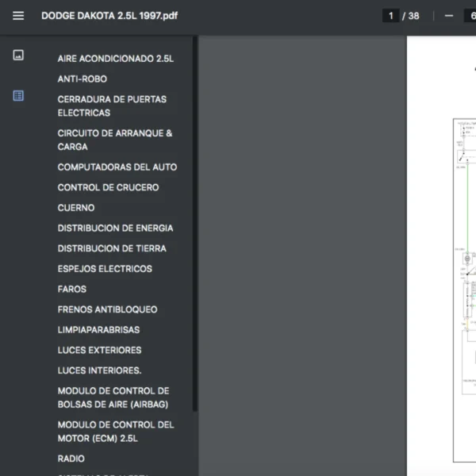Select the LIMPIAPARABRISAS bookmark
The image size is (476, 476).
pyautogui.click(x=98, y=330)
